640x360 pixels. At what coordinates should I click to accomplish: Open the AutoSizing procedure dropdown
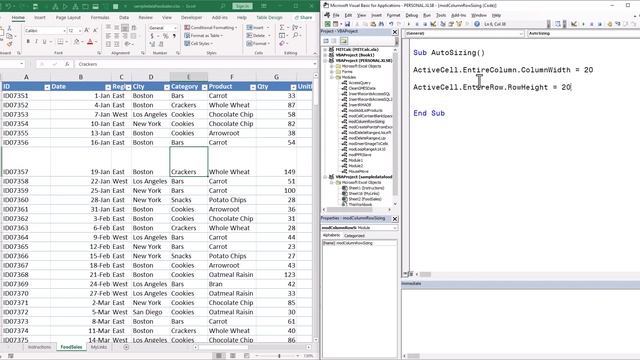point(583,33)
